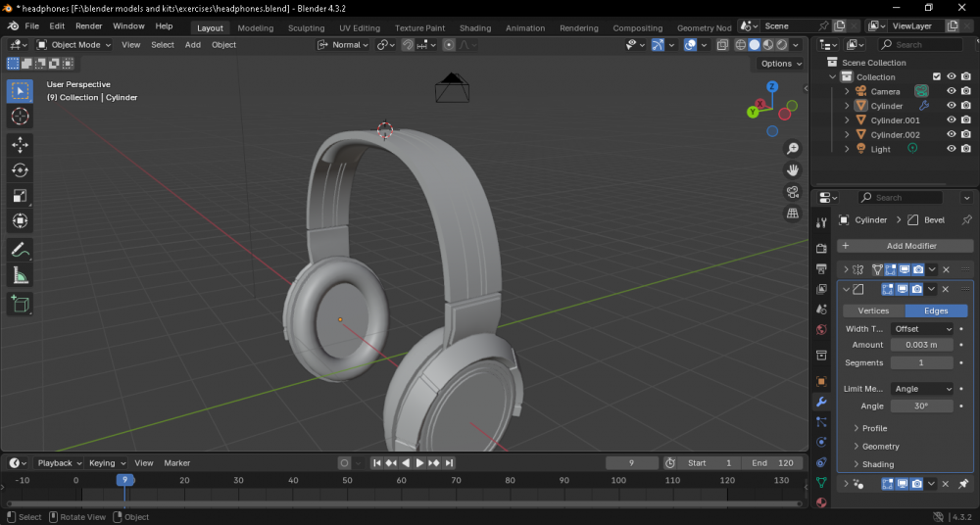Viewport: 980px width, 525px height.
Task: Activate the Add Cube tool
Action: [20, 305]
